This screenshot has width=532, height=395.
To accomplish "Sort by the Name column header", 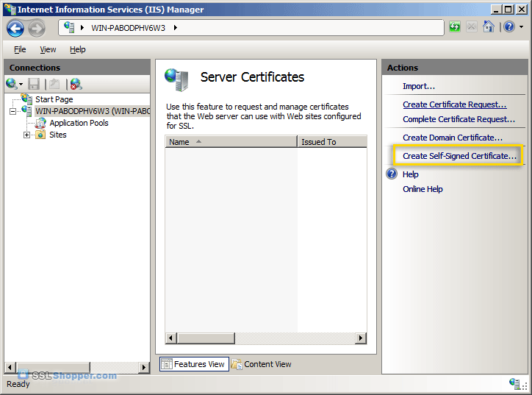I will point(231,142).
